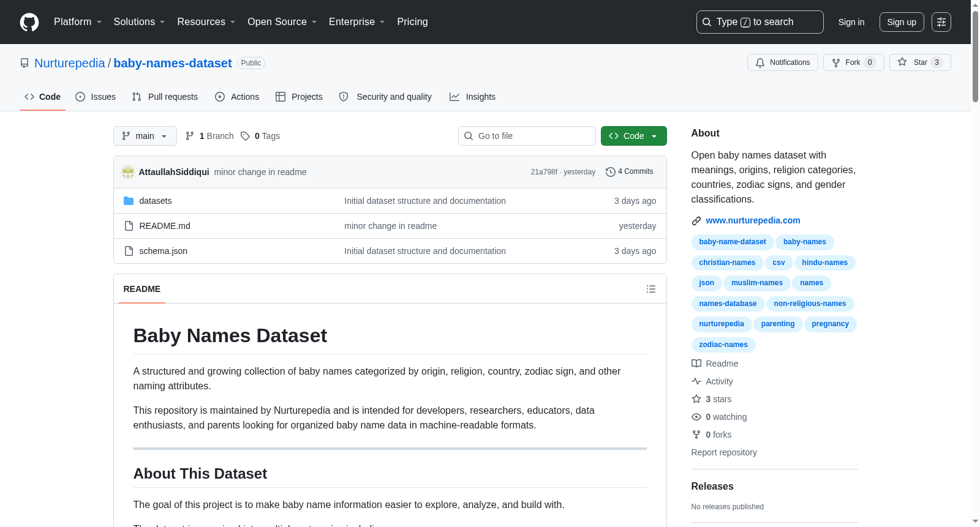Expand the Enterprise menu
The width and height of the screenshot is (980, 527).
click(357, 22)
